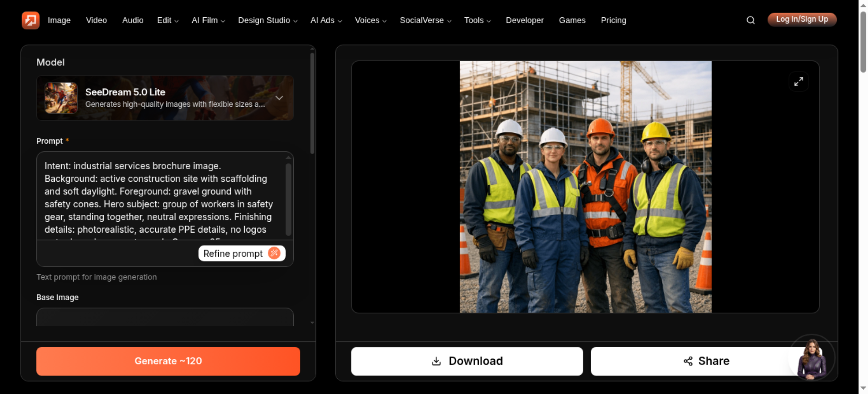
Task: Open the Video section
Action: (x=96, y=20)
